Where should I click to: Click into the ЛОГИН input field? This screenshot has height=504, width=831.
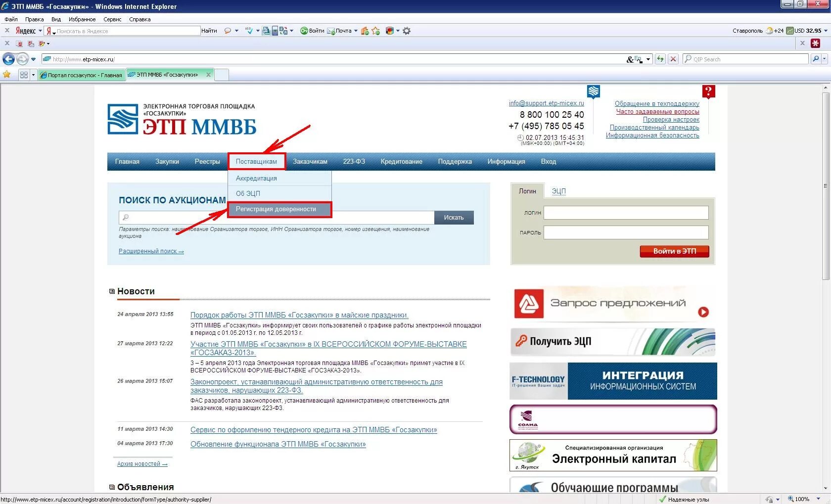click(x=626, y=213)
